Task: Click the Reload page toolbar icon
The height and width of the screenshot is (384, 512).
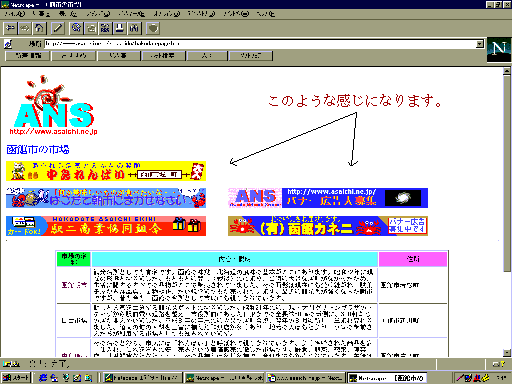Action: 76,28
